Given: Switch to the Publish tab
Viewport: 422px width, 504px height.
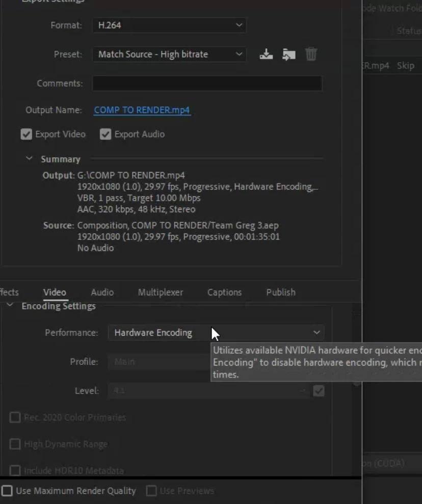Looking at the screenshot, I should (281, 292).
